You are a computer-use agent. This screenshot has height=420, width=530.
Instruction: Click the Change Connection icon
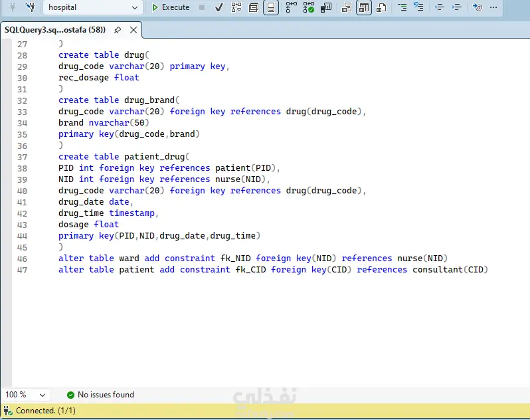click(31, 7)
